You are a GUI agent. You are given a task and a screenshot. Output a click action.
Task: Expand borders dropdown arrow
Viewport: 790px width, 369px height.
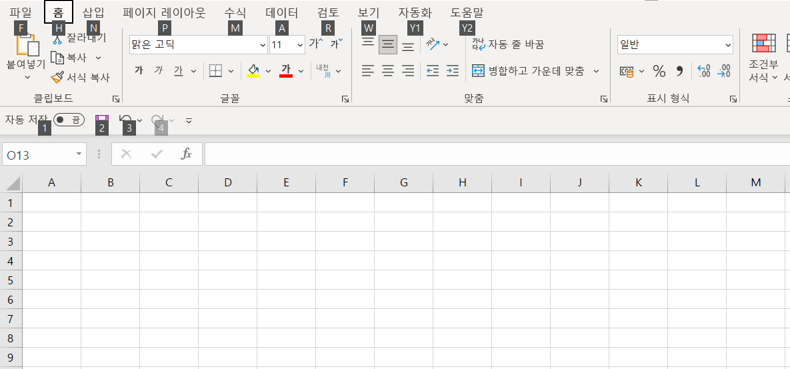coord(231,72)
